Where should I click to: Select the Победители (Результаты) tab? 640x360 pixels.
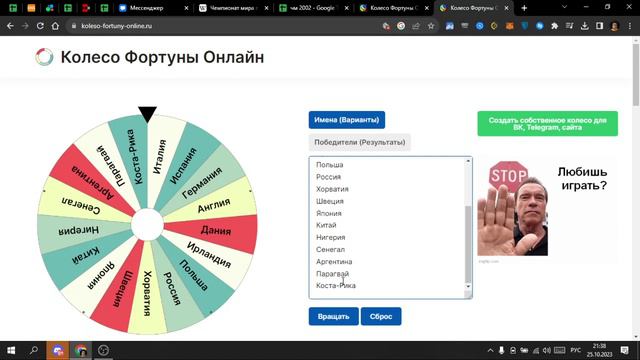pos(360,142)
